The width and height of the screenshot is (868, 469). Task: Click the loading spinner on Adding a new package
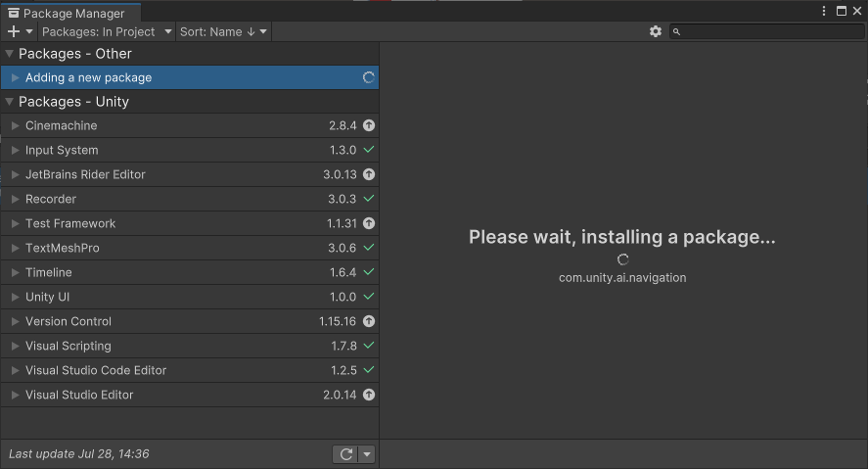coord(369,77)
